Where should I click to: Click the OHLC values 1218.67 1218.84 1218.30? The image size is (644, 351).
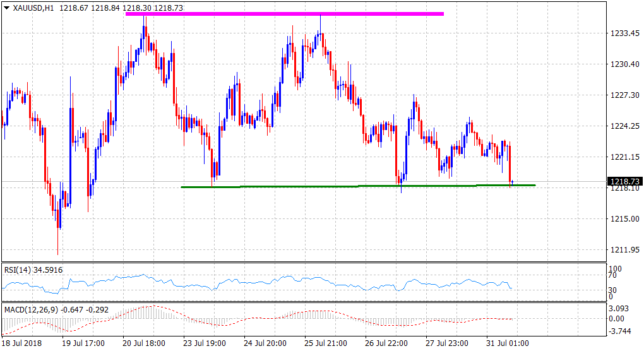pyautogui.click(x=105, y=8)
